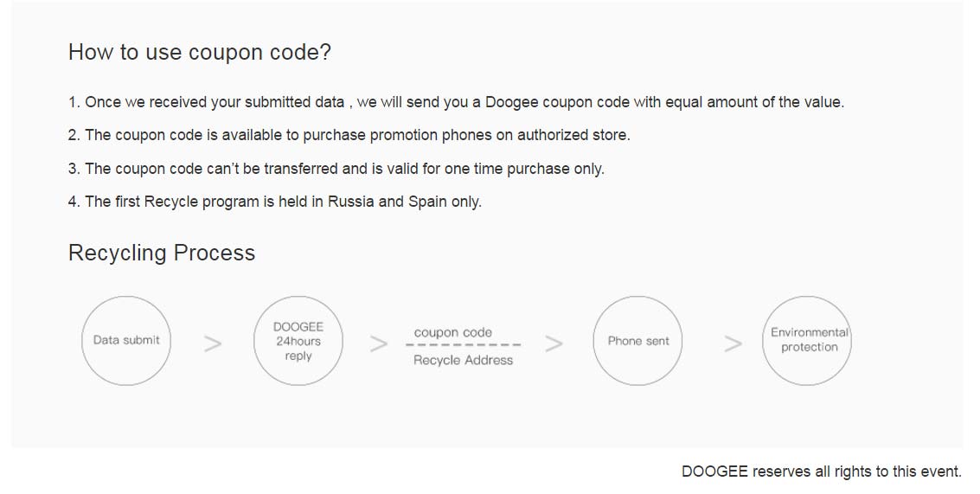The image size is (980, 494).
Task: Select the DOOGEE 24hours reply circle
Action: 298,341
